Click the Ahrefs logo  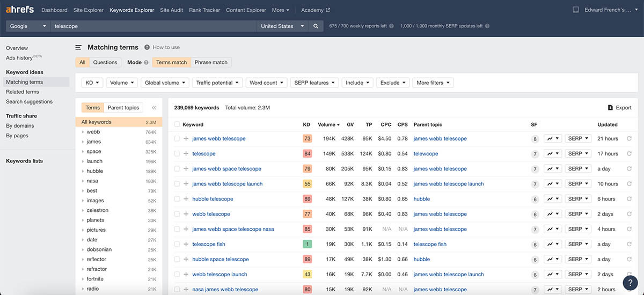(x=20, y=10)
